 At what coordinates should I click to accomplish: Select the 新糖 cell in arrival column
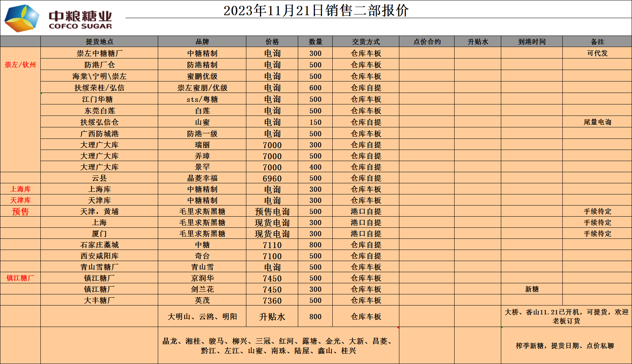[x=532, y=289]
